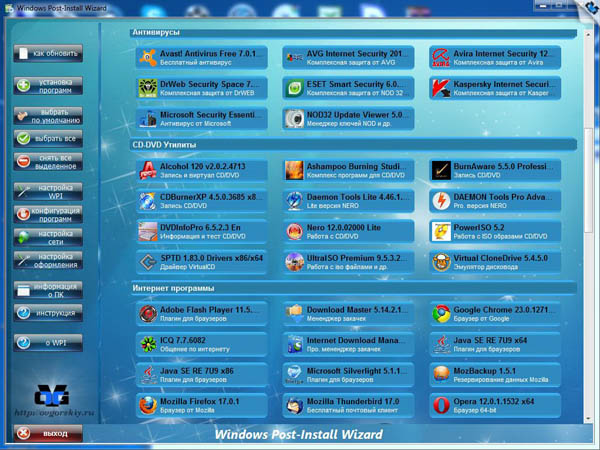
Task: Open the 'инструкция' help button
Action: click(x=48, y=313)
